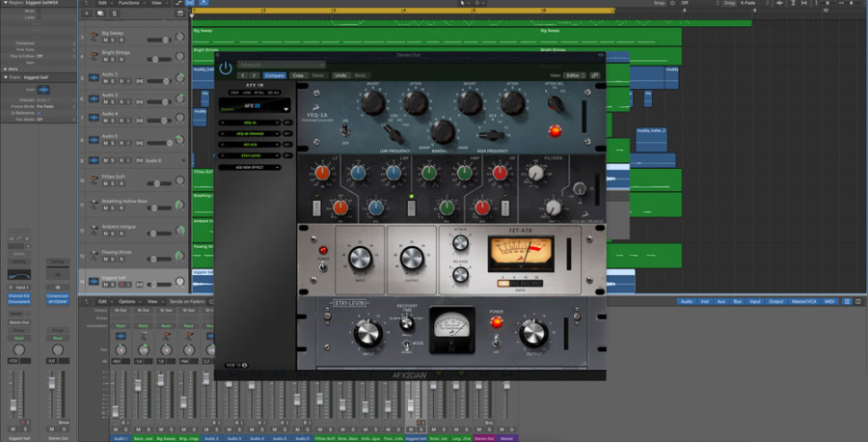Screen dimensions: 868x442
Task: Select the next preset arrow
Action: pyautogui.click(x=254, y=75)
